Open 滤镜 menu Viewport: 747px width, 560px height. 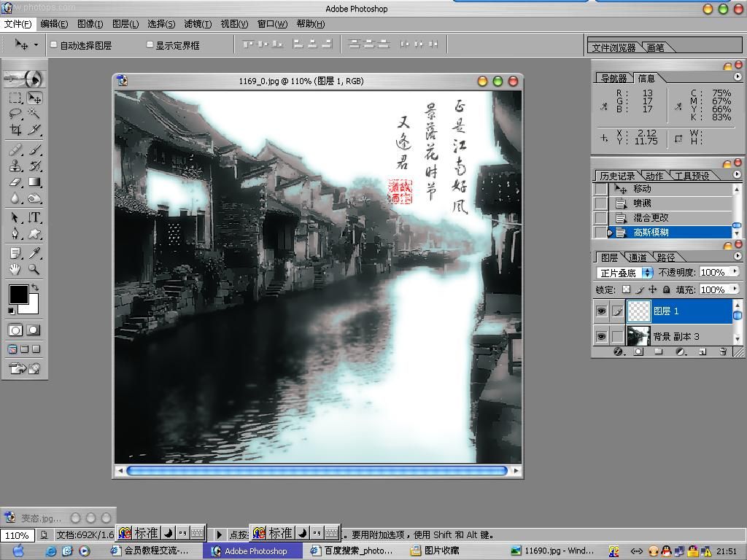[198, 24]
